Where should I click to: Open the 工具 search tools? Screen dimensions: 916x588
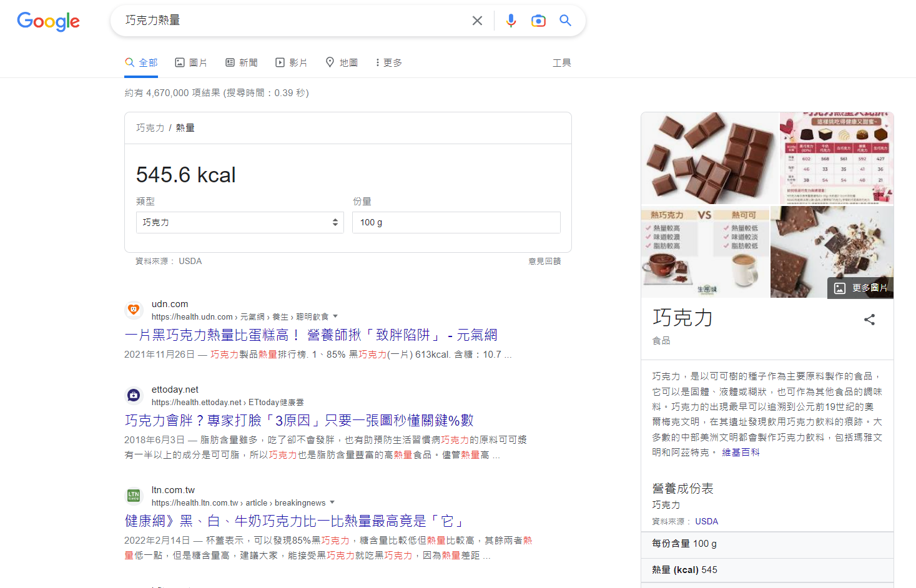pos(562,62)
